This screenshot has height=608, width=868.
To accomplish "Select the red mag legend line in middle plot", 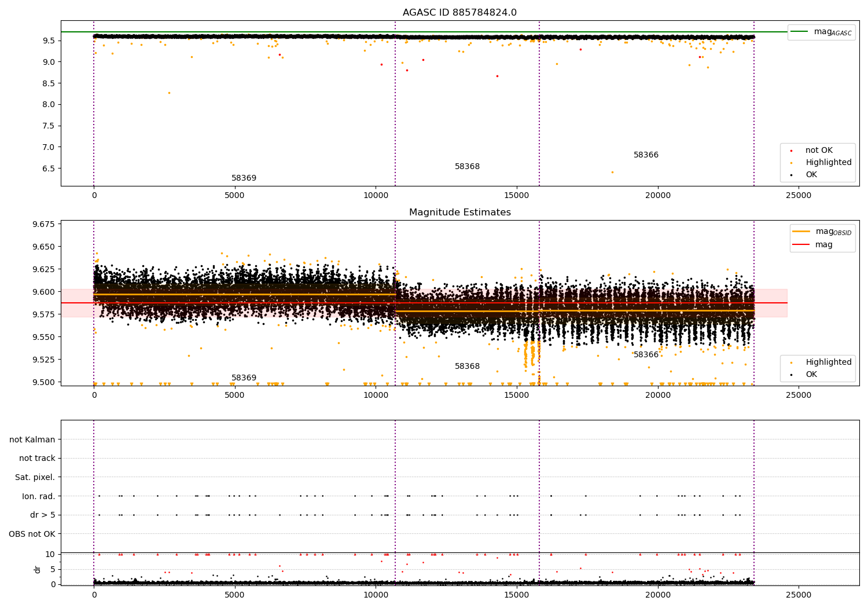I will point(801,245).
